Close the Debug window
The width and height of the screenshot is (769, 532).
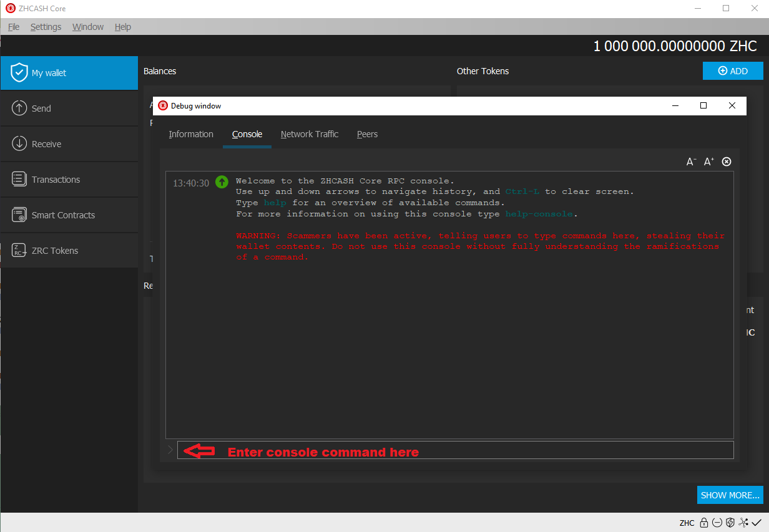(732, 105)
